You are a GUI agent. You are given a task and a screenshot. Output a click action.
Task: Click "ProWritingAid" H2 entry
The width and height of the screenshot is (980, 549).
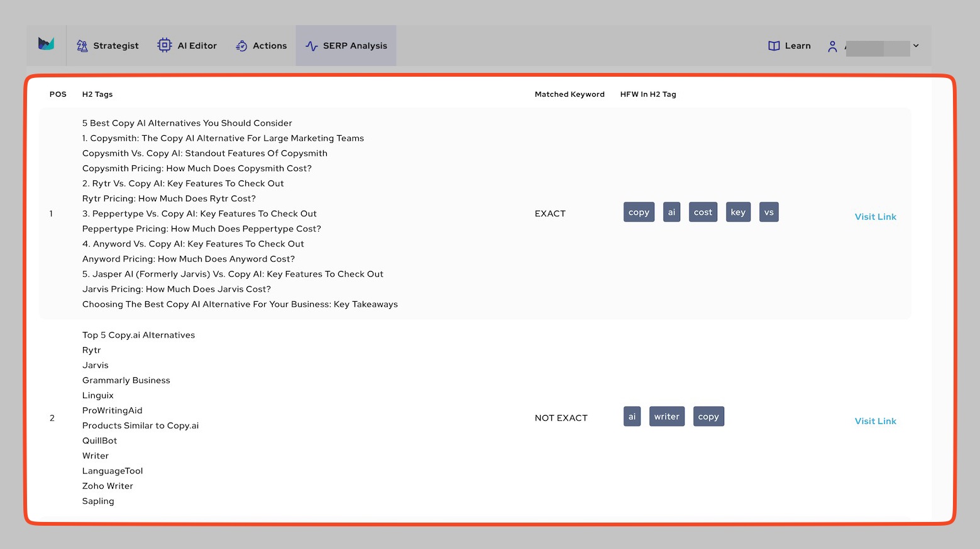(x=113, y=411)
